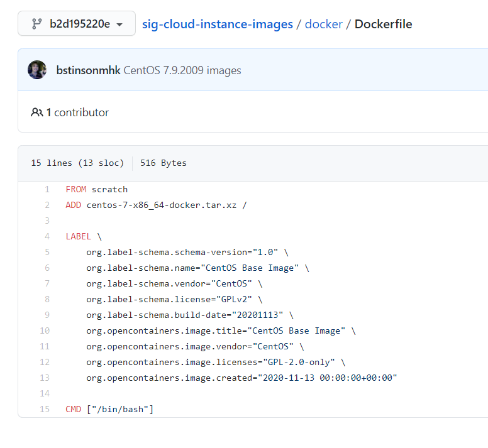This screenshot has width=488, height=448.
Task: Navigate to the docker folder breadcrumb
Action: click(x=323, y=25)
